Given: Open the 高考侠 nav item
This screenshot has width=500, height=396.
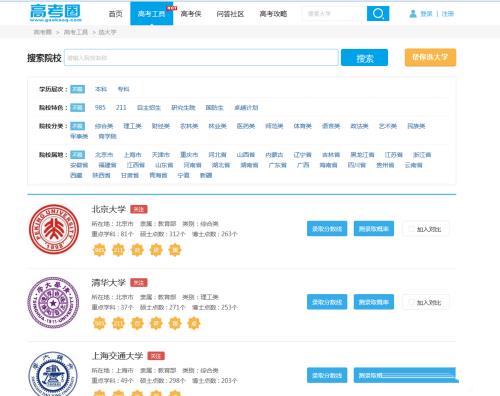Looking at the screenshot, I should [191, 14].
